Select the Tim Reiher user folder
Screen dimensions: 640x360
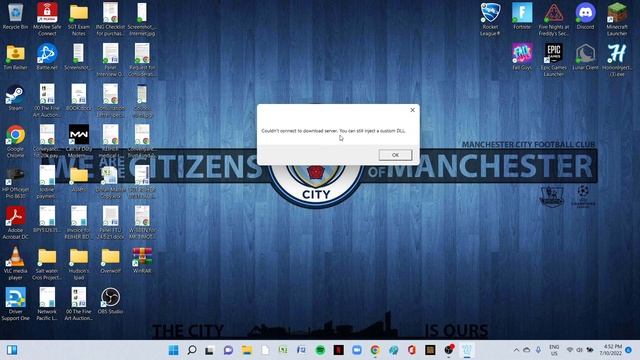pos(16,57)
